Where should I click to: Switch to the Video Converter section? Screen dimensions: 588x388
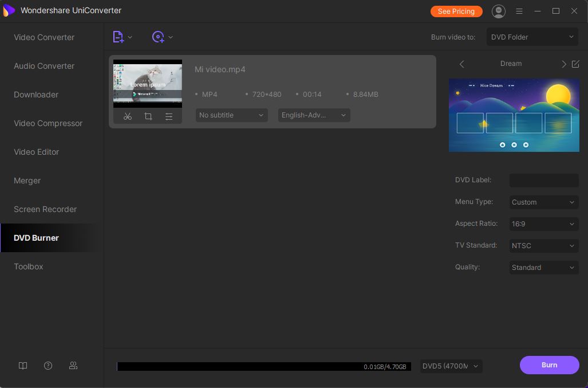tap(44, 37)
